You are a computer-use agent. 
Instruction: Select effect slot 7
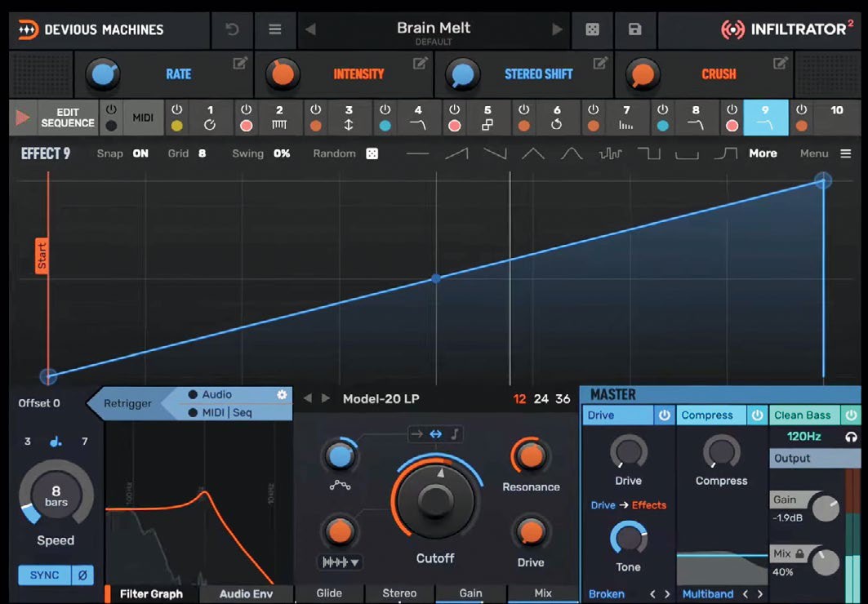tap(626, 118)
